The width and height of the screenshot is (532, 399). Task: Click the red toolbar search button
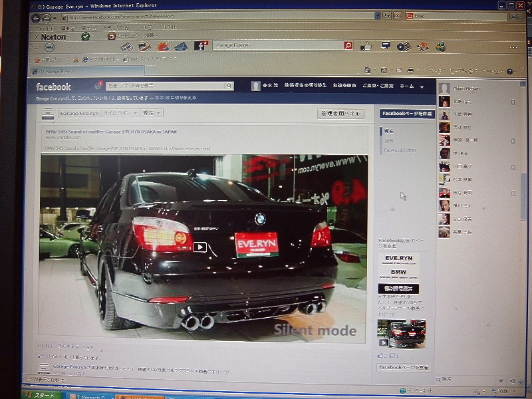pos(348,45)
